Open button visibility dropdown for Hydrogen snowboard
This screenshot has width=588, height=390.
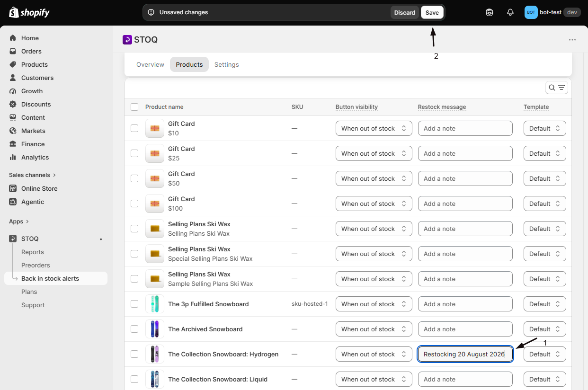click(x=374, y=354)
